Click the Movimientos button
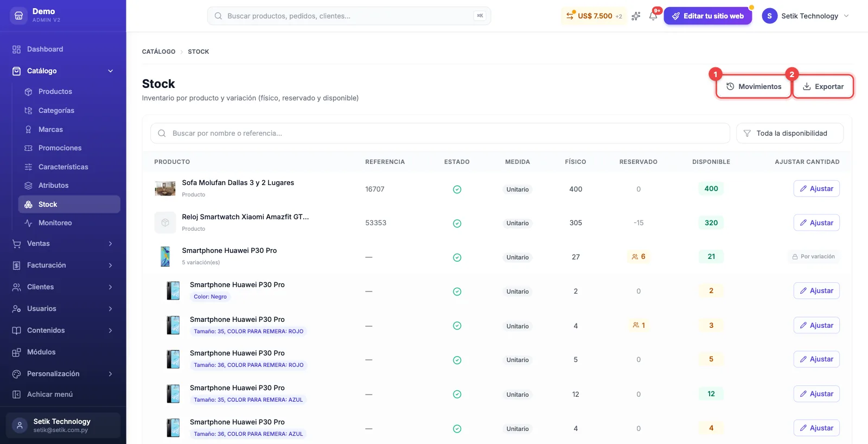 click(x=754, y=86)
